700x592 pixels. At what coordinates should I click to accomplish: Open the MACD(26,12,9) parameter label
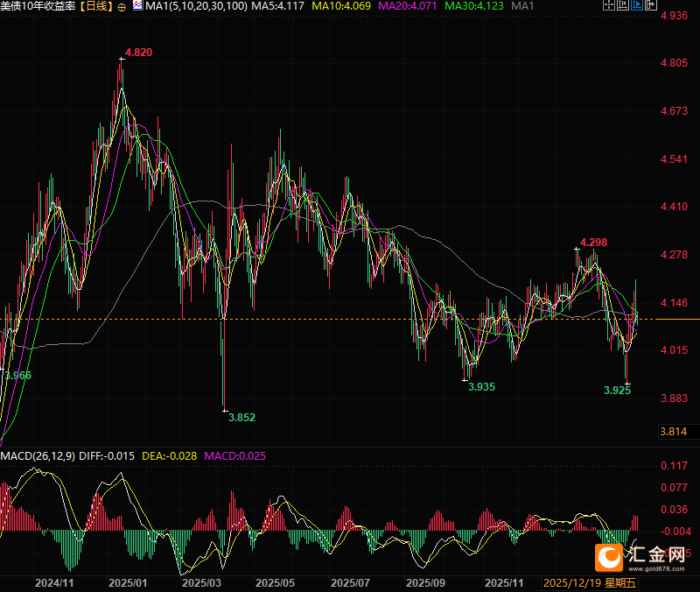[37, 456]
